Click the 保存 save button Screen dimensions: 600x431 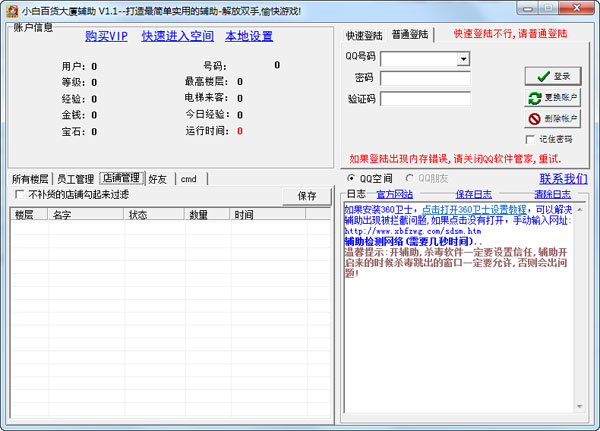(x=307, y=196)
